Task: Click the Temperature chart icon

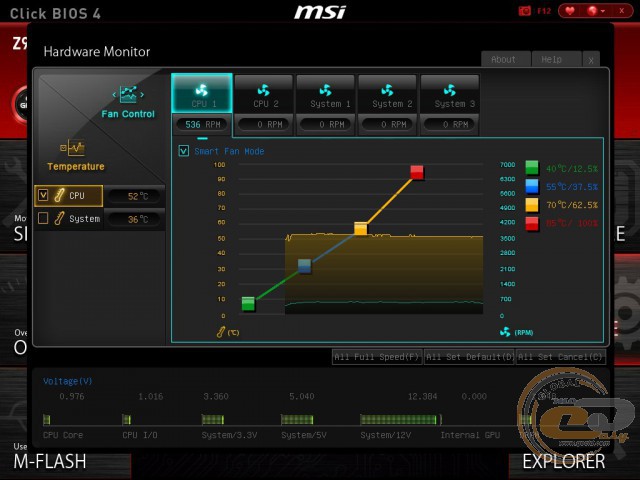Action: point(72,148)
